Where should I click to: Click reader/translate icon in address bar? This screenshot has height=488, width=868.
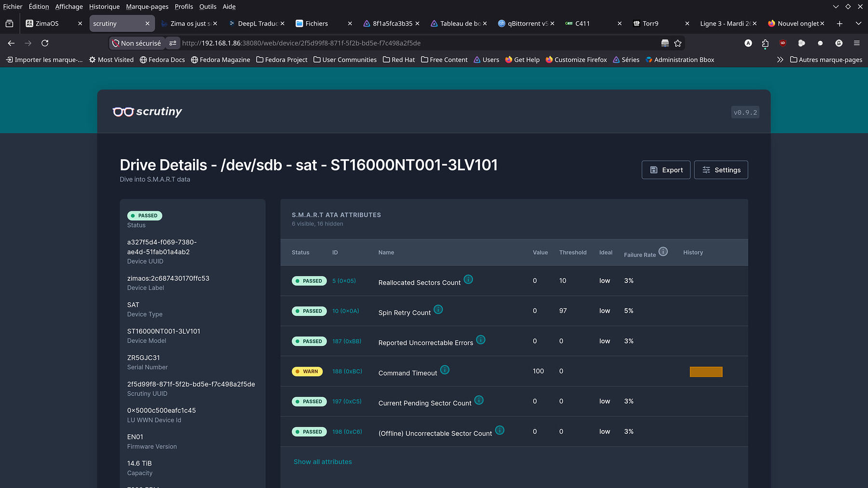(665, 43)
